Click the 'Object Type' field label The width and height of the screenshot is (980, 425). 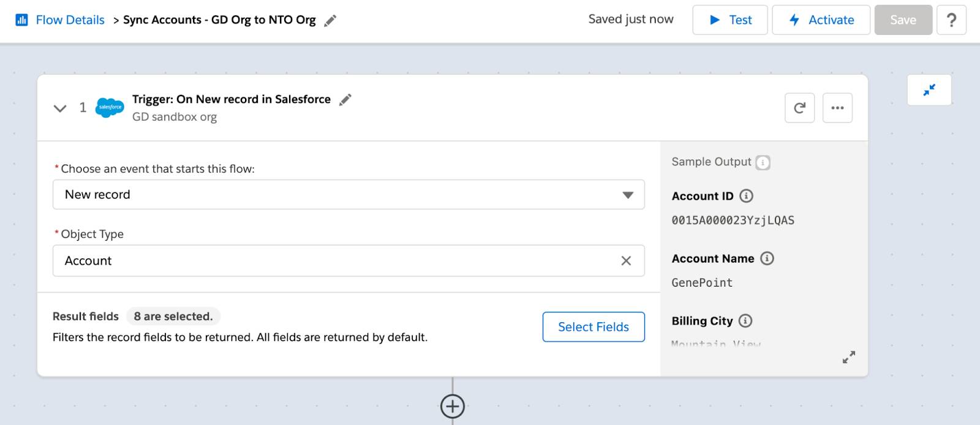point(92,234)
